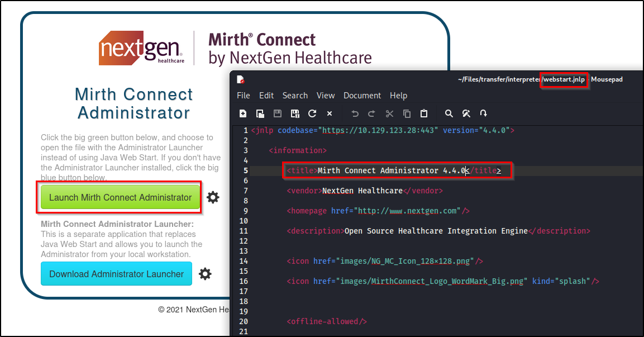The height and width of the screenshot is (337, 644).
Task: Click description Open Source Healthcare Integration Engine
Action: point(436,231)
